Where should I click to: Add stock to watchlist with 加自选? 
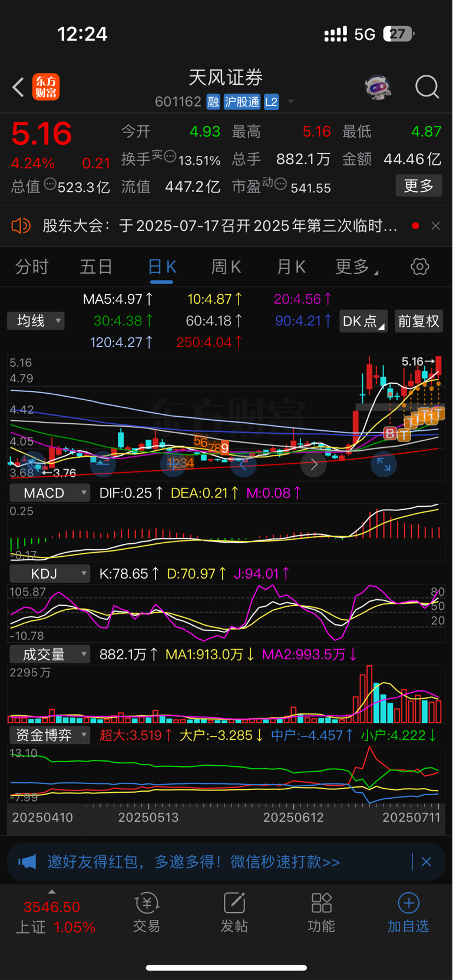tap(408, 912)
